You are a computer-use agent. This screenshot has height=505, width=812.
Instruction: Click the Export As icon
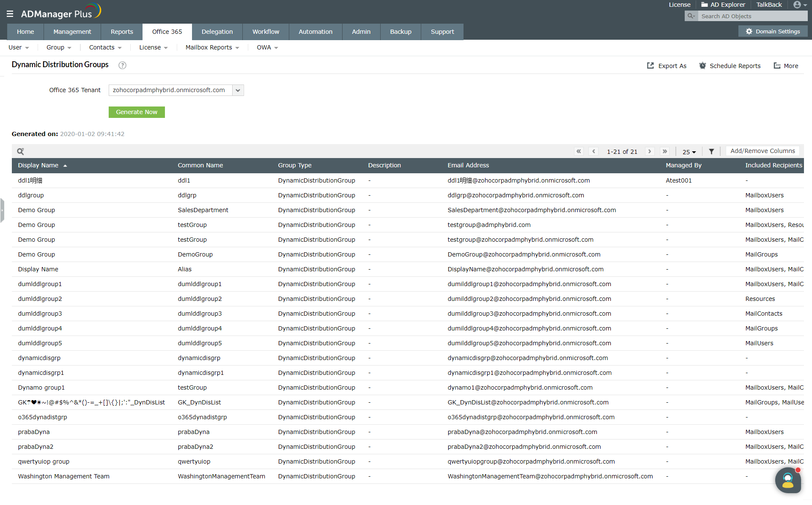coord(650,66)
